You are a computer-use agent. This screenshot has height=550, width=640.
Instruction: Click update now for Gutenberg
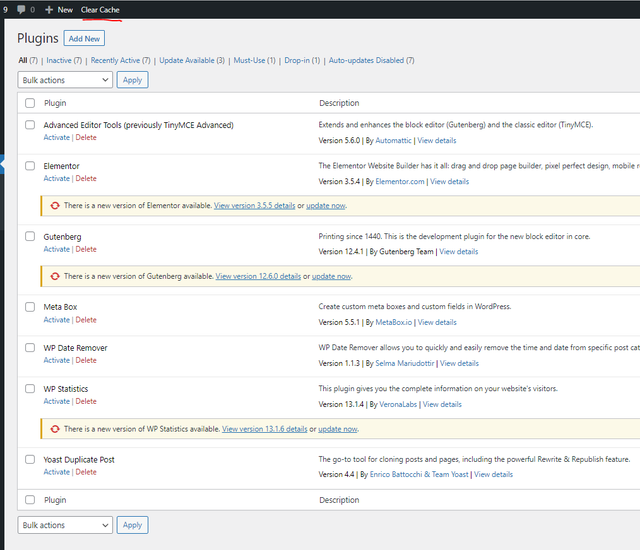point(331,276)
